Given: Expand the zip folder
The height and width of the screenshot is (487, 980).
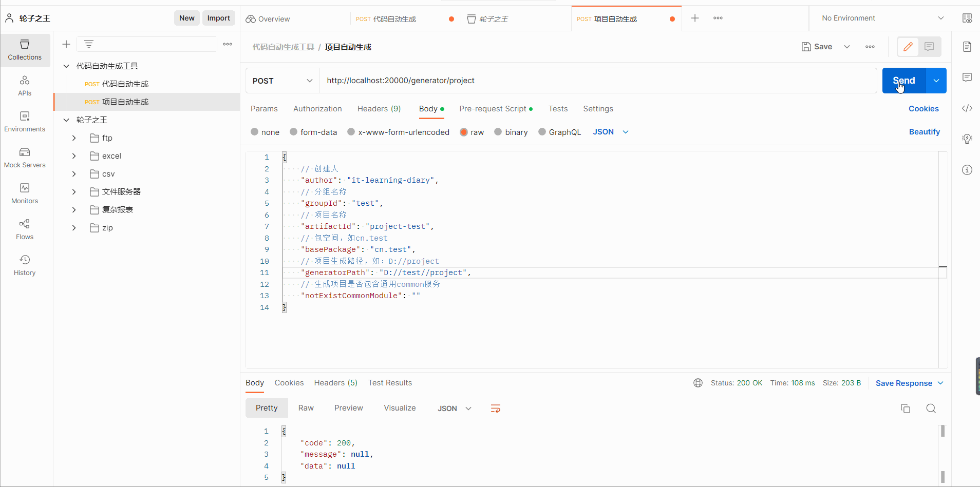Looking at the screenshot, I should tap(74, 228).
